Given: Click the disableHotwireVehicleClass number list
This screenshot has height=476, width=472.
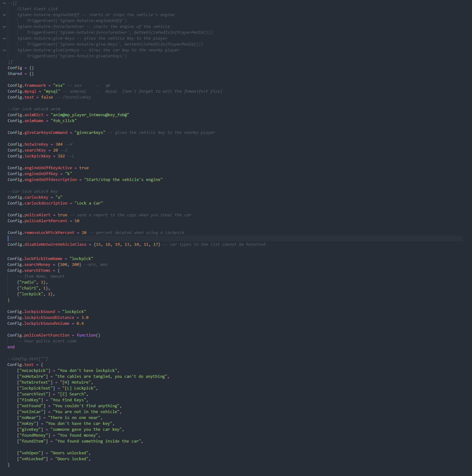Looking at the screenshot, I should 127,245.
